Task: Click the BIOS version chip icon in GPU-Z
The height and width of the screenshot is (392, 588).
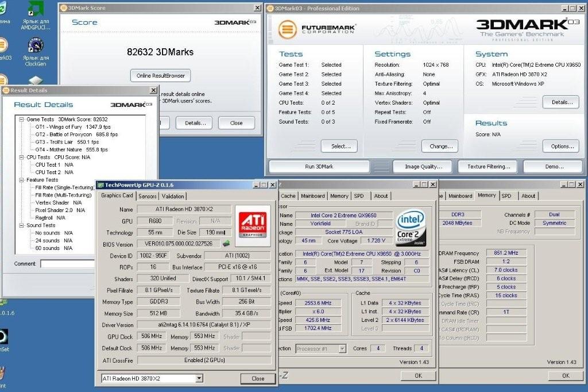Action: point(226,244)
